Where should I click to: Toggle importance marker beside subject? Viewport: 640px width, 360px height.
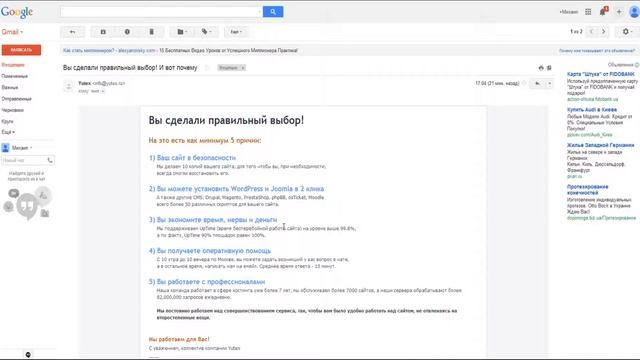pos(208,68)
